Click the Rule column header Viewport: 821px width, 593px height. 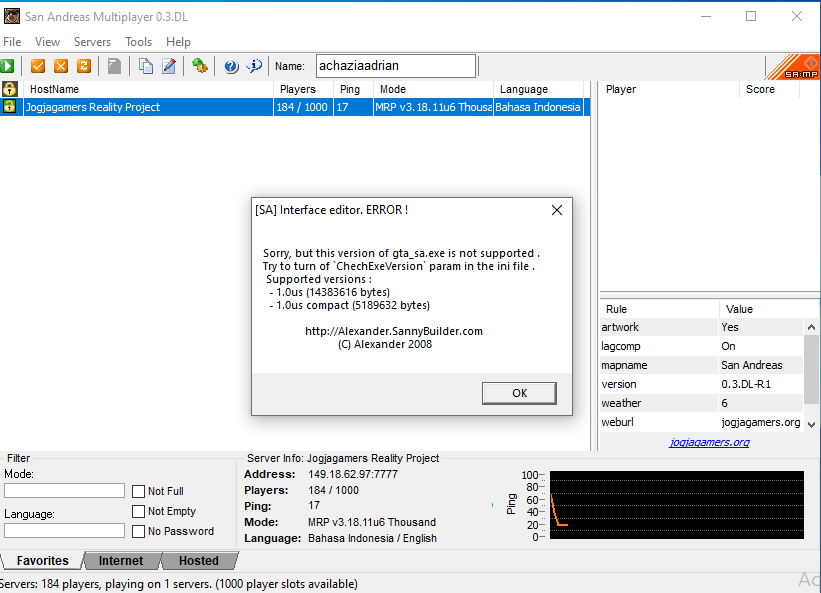[x=659, y=309]
